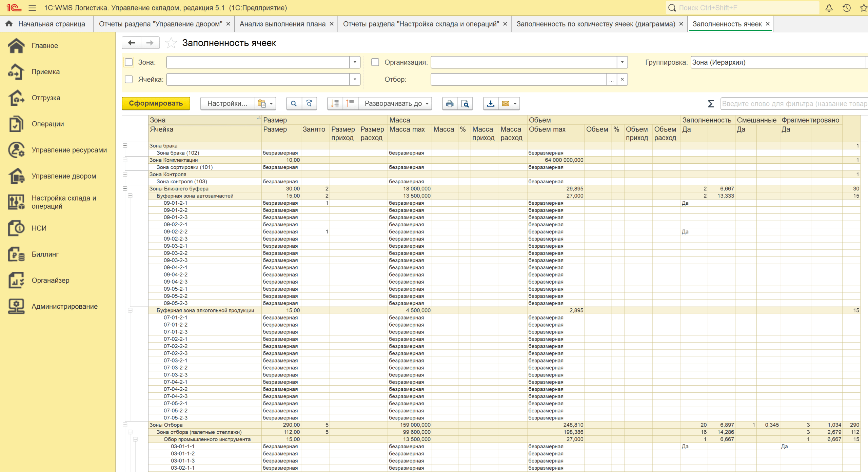The image size is (868, 472).
Task: Toggle the Организация checkbox
Action: 375,62
